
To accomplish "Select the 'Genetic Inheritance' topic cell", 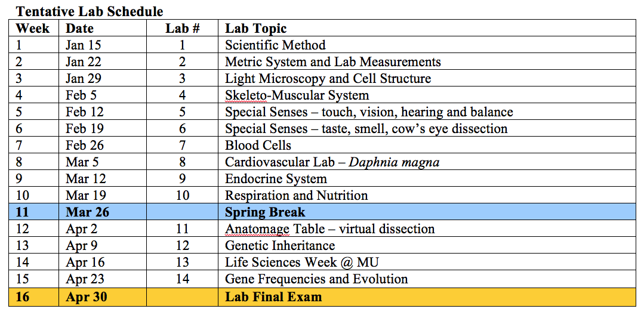I will [x=427, y=246].
